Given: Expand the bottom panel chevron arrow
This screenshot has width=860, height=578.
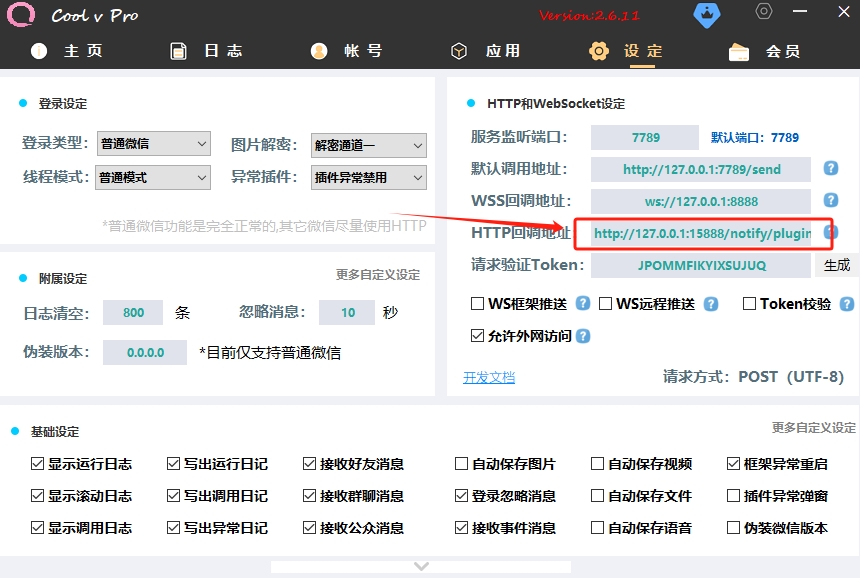Looking at the screenshot, I should click(x=421, y=566).
